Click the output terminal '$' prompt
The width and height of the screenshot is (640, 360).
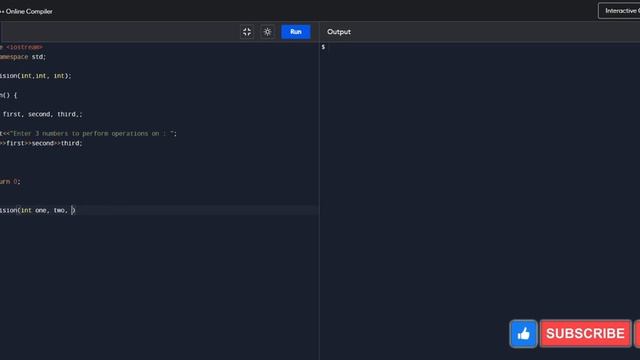tap(323, 47)
